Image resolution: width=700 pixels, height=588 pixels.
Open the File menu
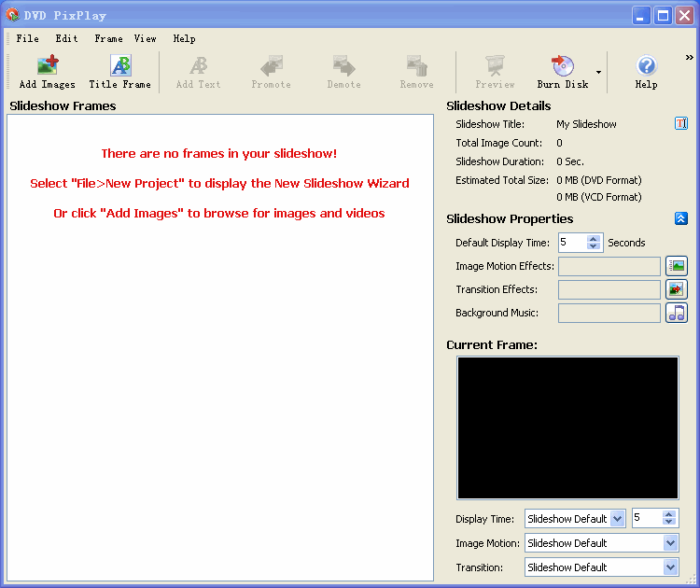click(27, 39)
